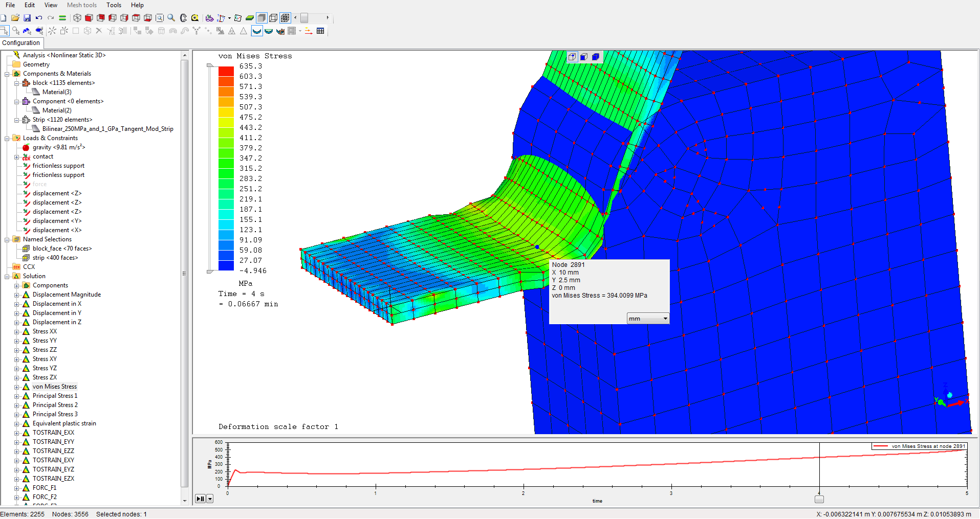Select the Configuration tab

21,43
